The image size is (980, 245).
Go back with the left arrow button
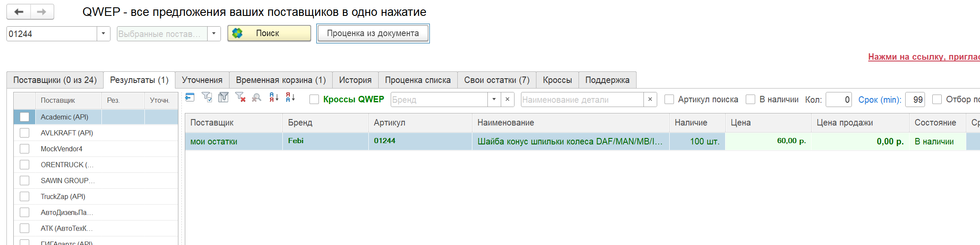pos(18,12)
